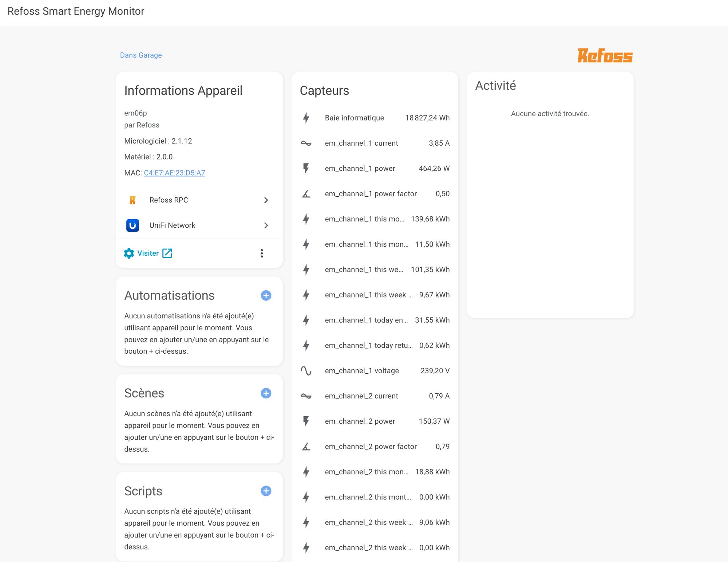Open the three-dot device menu
Viewport: 728px width, 562px height.
tap(262, 253)
